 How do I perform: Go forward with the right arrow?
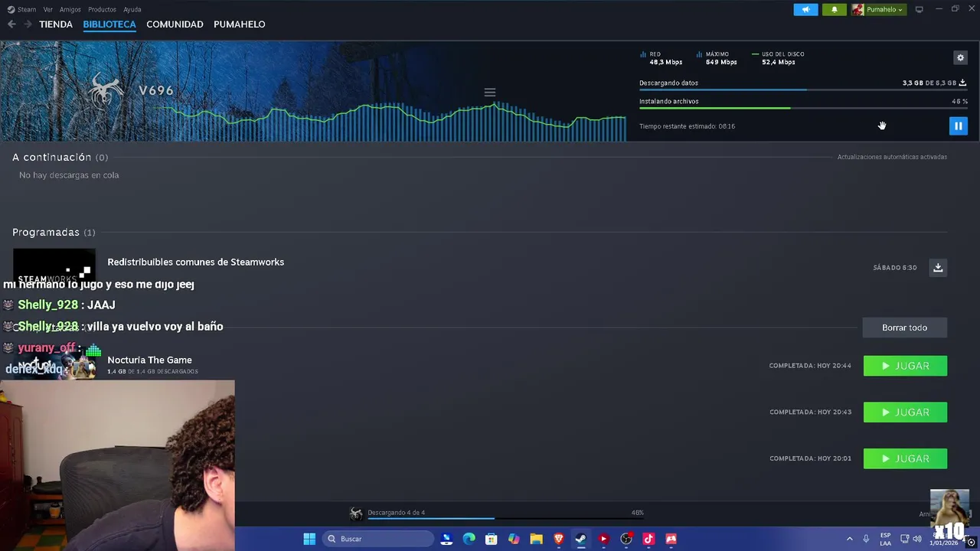[28, 24]
